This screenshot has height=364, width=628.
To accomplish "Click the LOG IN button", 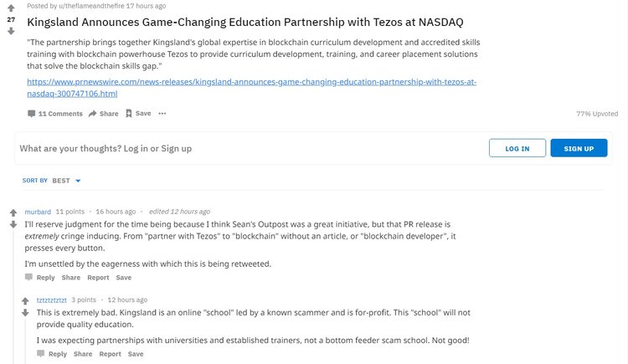I will pos(517,148).
